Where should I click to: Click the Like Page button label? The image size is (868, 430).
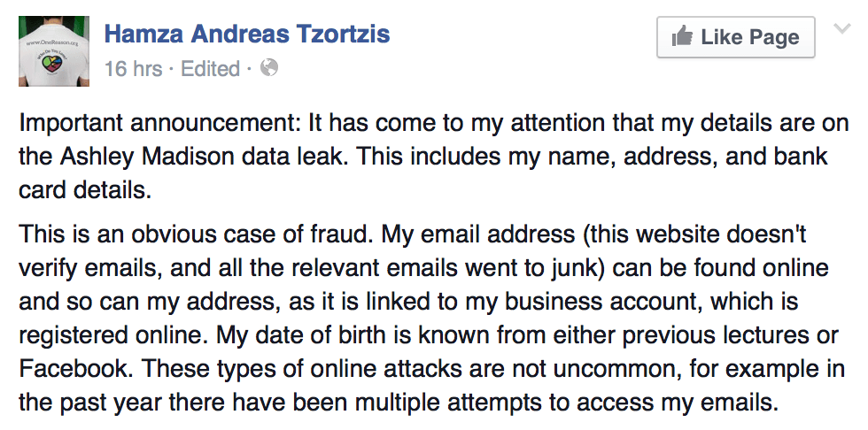click(750, 37)
